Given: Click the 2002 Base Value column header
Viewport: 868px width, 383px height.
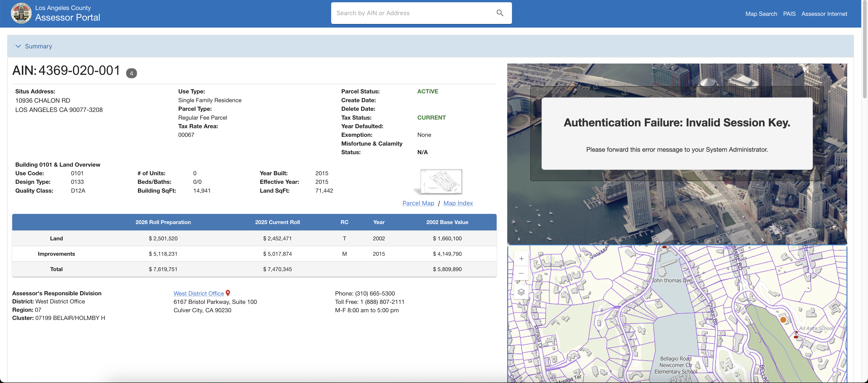Looking at the screenshot, I should tap(447, 222).
